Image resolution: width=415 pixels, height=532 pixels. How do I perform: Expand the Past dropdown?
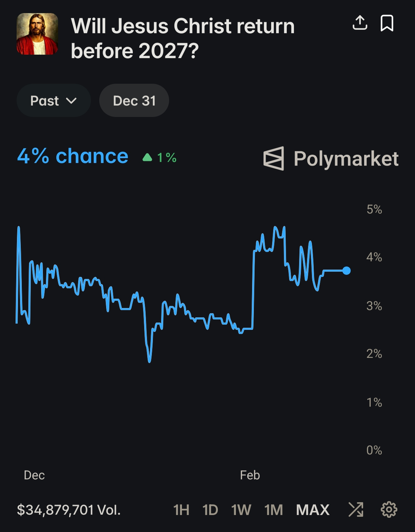pyautogui.click(x=54, y=101)
